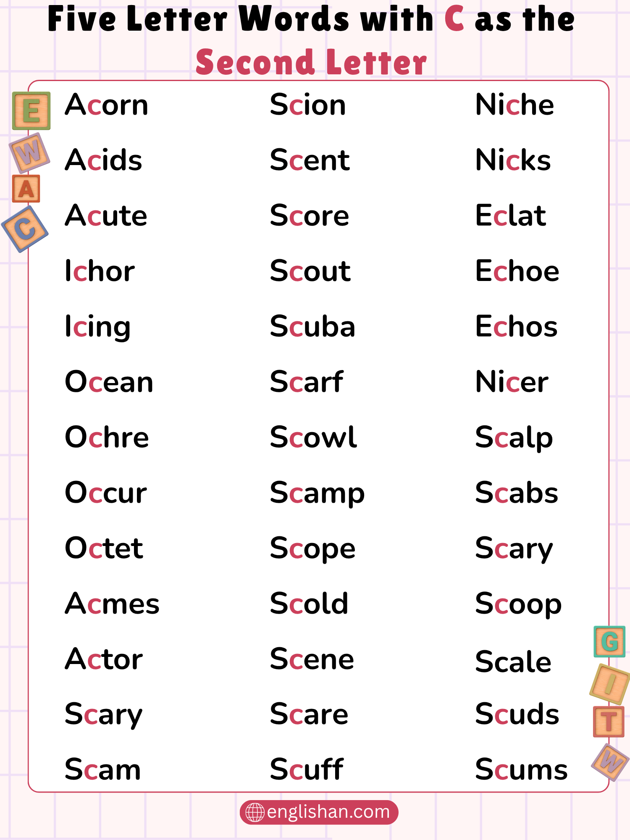This screenshot has width=630, height=840.
Task: Select the word "Acorn"
Action: [x=107, y=105]
